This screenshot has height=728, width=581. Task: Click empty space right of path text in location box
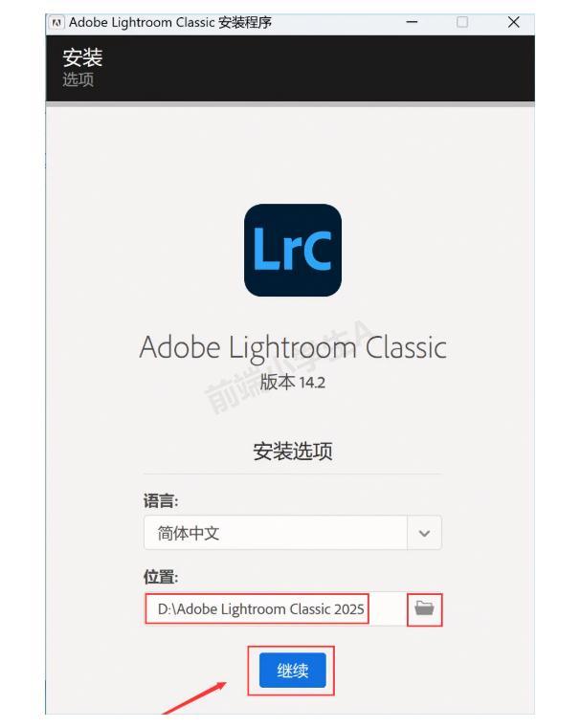click(x=388, y=608)
